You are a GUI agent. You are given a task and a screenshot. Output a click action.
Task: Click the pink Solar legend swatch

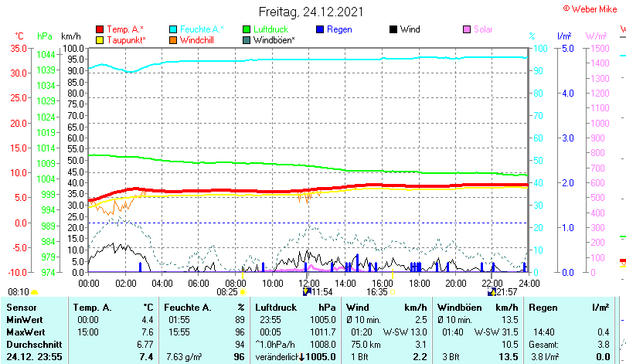467,29
